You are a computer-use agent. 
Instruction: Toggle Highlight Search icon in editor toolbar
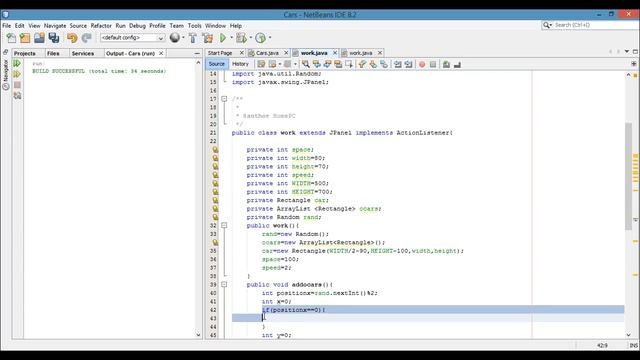point(338,64)
